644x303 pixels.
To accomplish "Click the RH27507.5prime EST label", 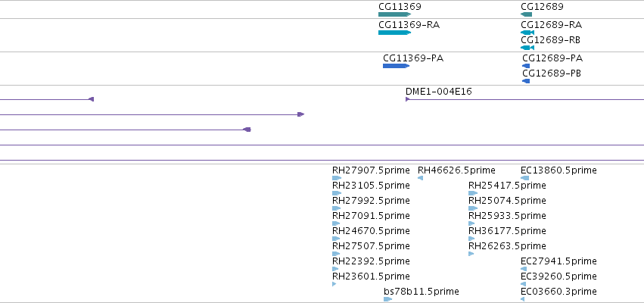I will pos(371,246).
